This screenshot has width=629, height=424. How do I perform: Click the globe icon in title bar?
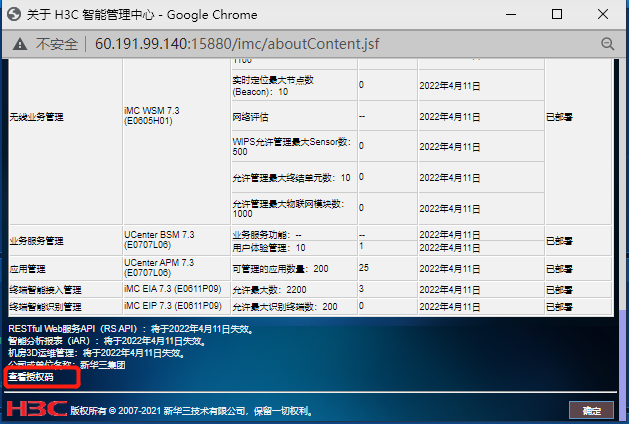(14, 14)
